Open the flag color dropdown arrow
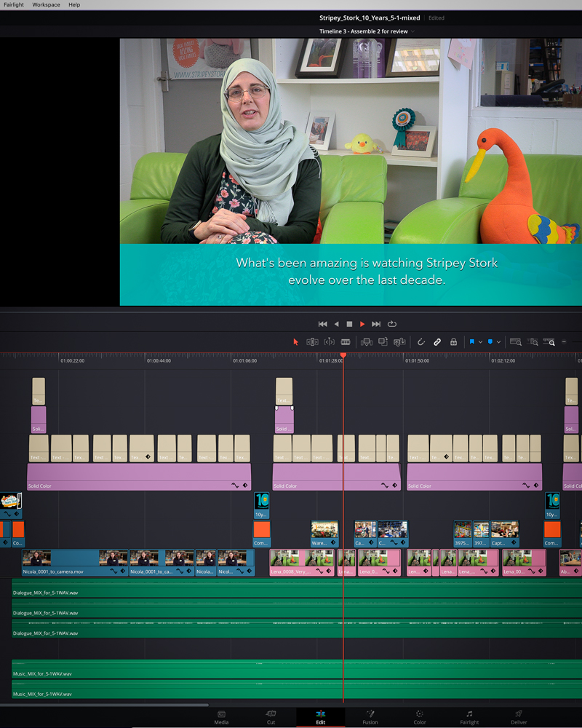 point(480,342)
